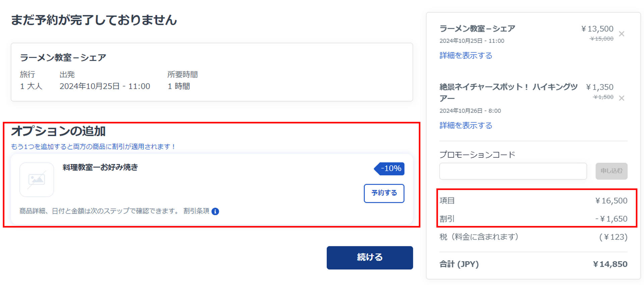Click the ラーメン教室－シェア title in cart summary

coord(477,29)
